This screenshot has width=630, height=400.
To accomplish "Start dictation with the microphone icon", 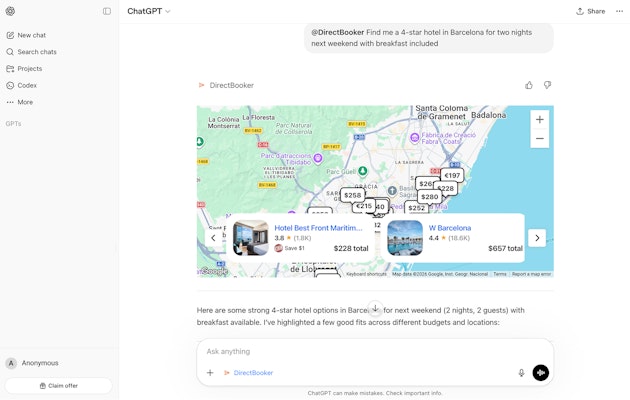I will click(521, 373).
